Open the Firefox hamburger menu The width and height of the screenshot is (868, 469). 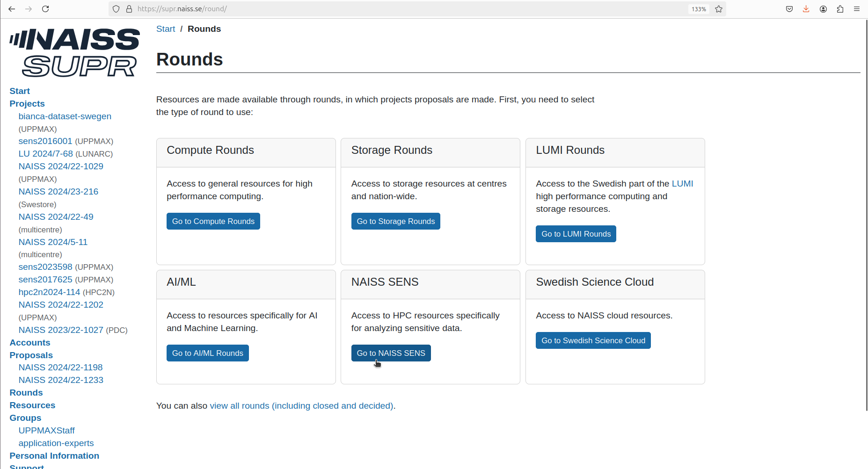(857, 9)
